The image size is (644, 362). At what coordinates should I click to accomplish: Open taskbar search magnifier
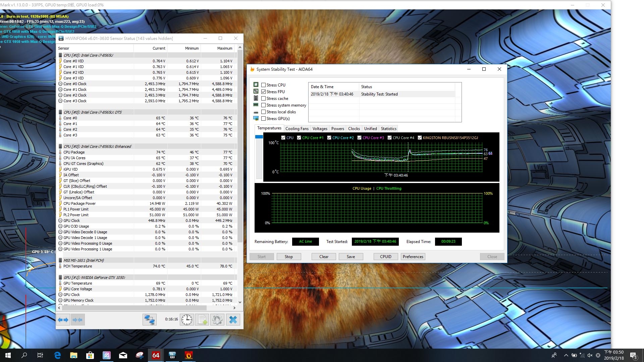pos(24,355)
